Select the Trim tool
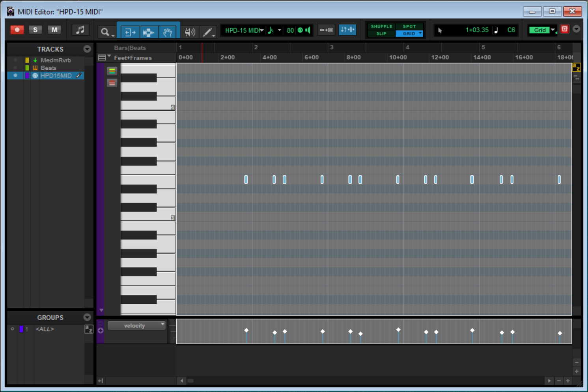Screen dimensions: 588x392 tap(129, 32)
